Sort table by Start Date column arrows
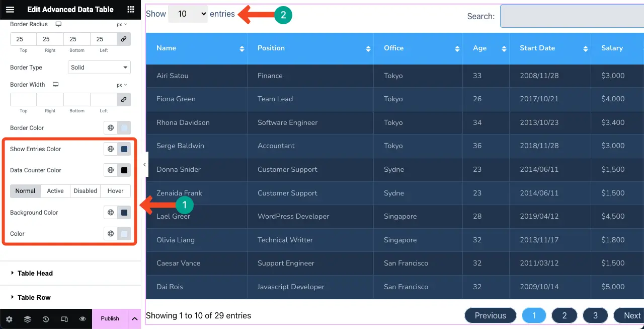Screen dimensions: 644x329 pos(586,48)
